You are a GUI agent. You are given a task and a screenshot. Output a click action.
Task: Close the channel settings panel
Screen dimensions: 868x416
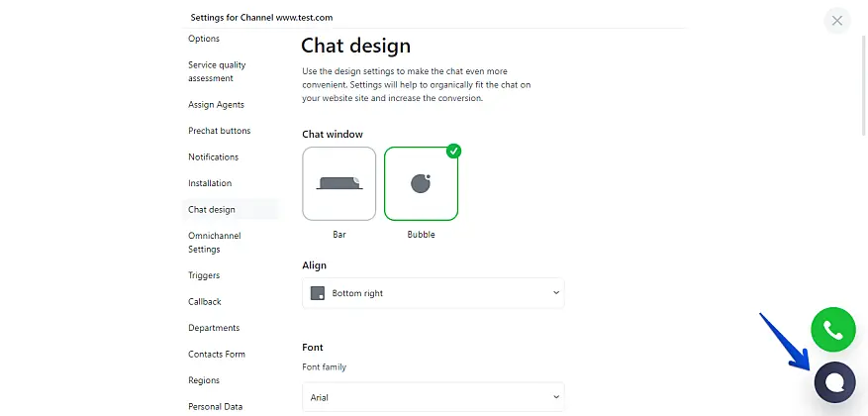click(x=837, y=20)
